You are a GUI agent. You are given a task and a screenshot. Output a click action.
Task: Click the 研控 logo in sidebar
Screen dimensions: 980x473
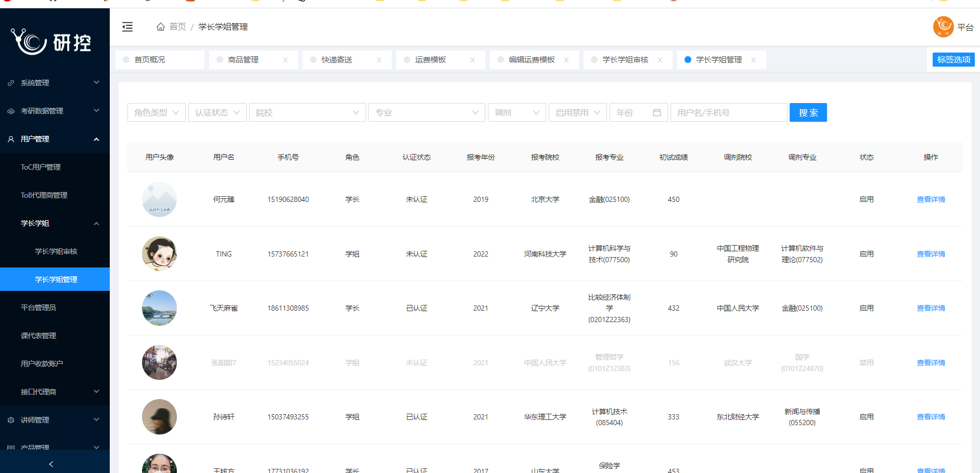(51, 42)
